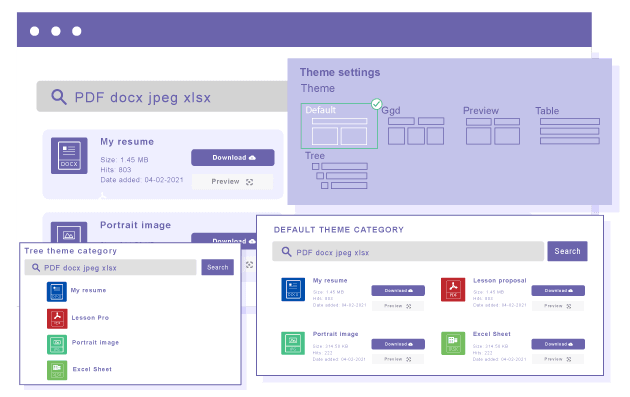The height and width of the screenshot is (397, 630).
Task: Click search field in Default theme category panel
Action: [408, 252]
